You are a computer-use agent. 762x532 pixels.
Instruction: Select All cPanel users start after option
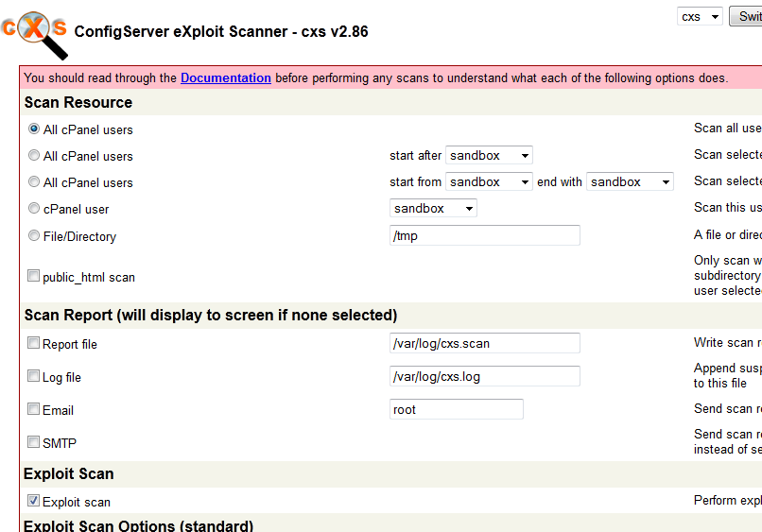coord(33,155)
